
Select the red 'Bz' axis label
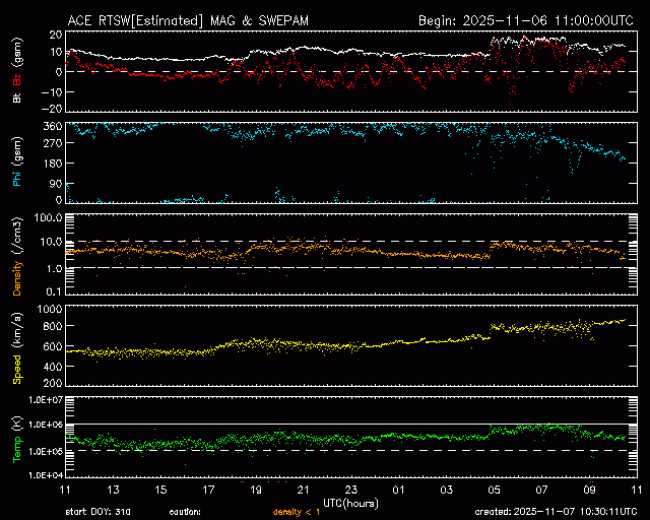[17, 79]
